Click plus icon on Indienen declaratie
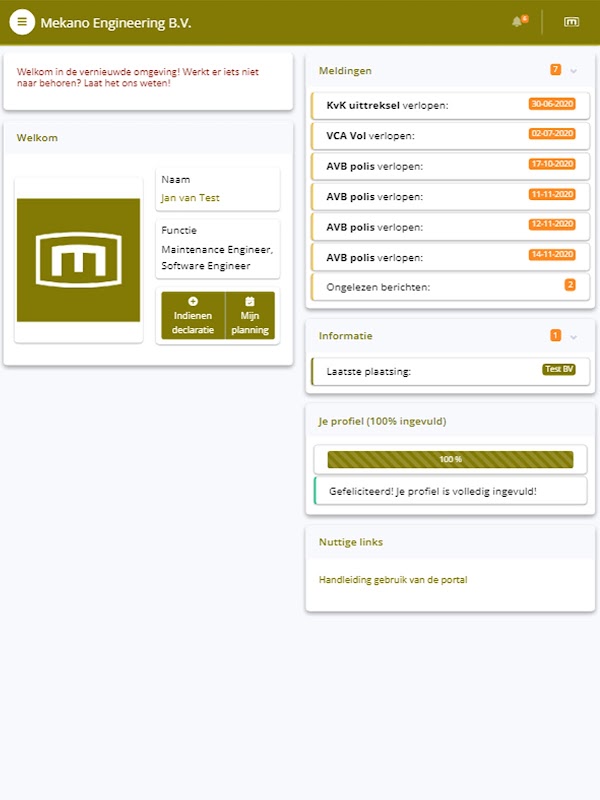Image resolution: width=600 pixels, height=800 pixels. click(x=193, y=301)
